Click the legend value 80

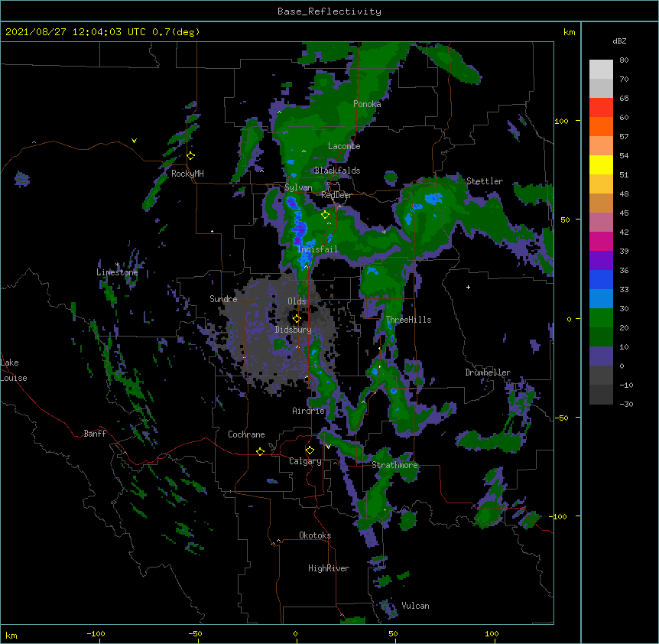(624, 60)
